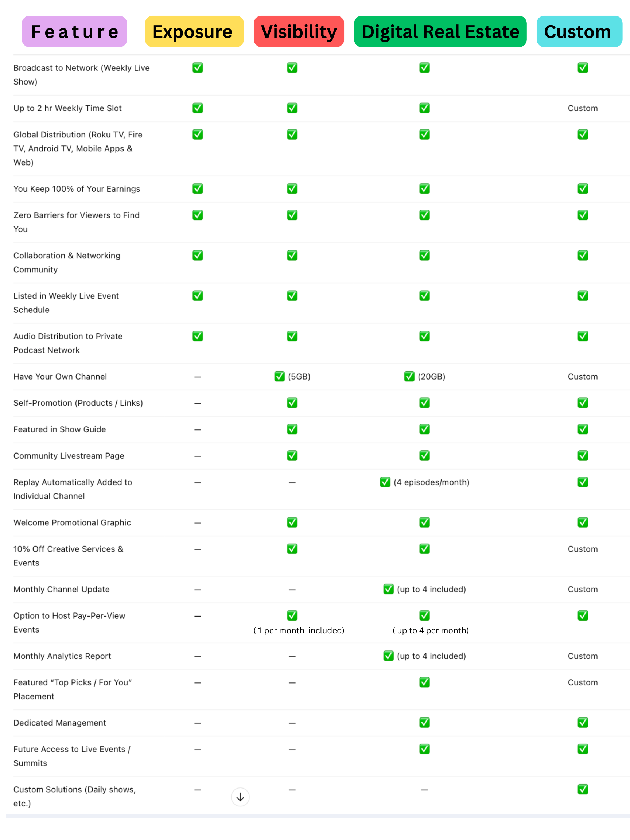Click the Visibility checkmark for Featured in Show Guide
The width and height of the screenshot is (630, 840).
[x=292, y=429]
